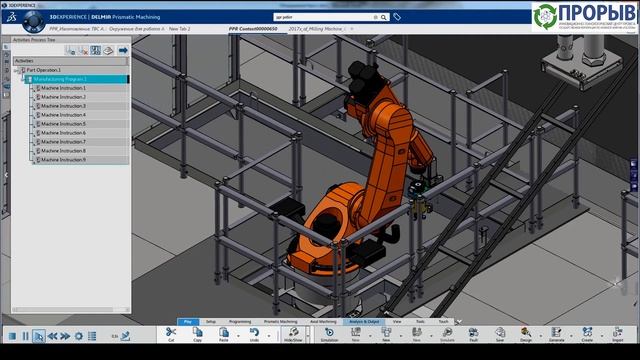The width and height of the screenshot is (640, 360).
Task: Click the layered sheet icon in tree toolbar
Action: click(x=108, y=50)
